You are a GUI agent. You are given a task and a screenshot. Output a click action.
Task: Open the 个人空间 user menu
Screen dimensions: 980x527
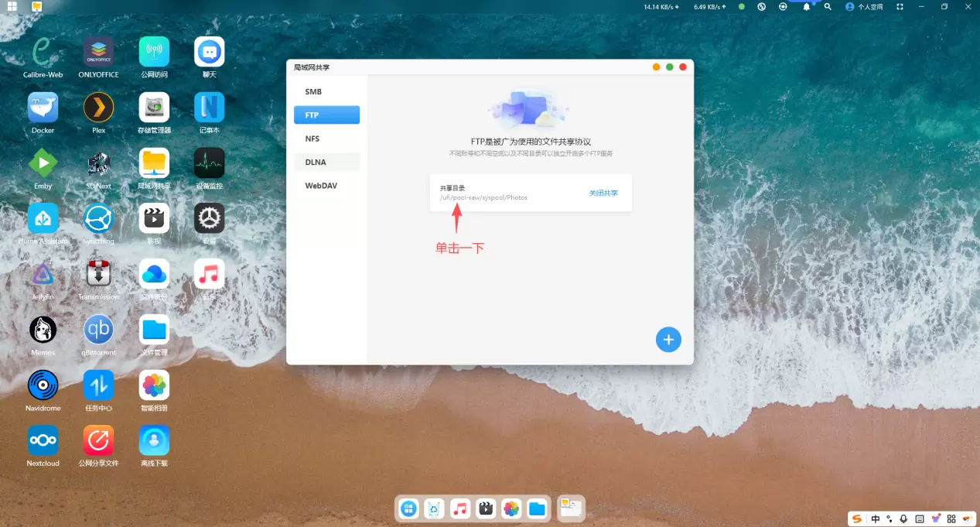click(x=865, y=6)
